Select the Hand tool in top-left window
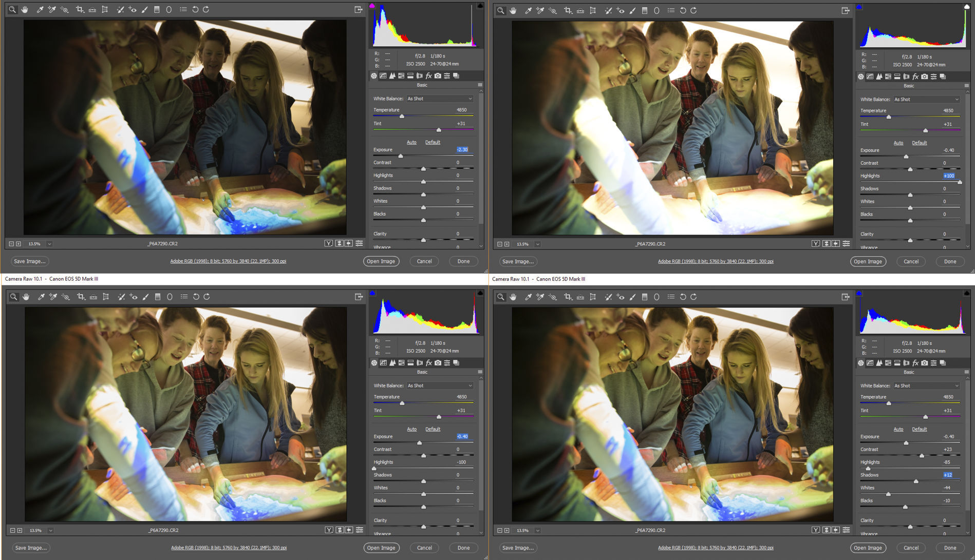The height and width of the screenshot is (560, 975). point(25,9)
